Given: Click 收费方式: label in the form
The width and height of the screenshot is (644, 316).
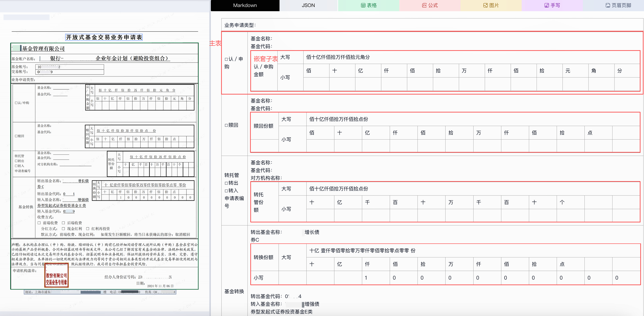Looking at the screenshot, I should [45, 217].
